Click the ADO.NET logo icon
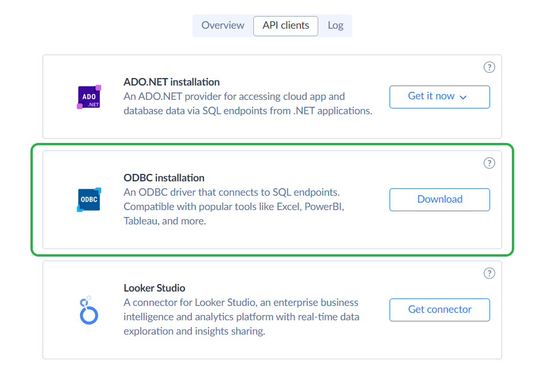Image resolution: width=540 pixels, height=392 pixels. tap(89, 97)
